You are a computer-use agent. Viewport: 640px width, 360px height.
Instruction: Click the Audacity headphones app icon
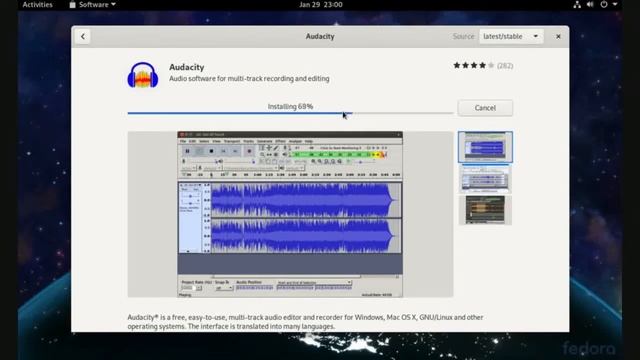coord(143,75)
